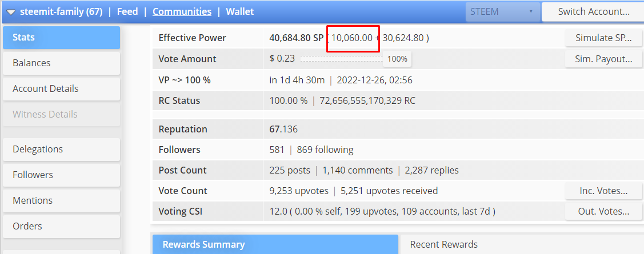644x254 pixels.
Task: Click the 30,624.80 delegated SP value
Action: click(x=403, y=38)
